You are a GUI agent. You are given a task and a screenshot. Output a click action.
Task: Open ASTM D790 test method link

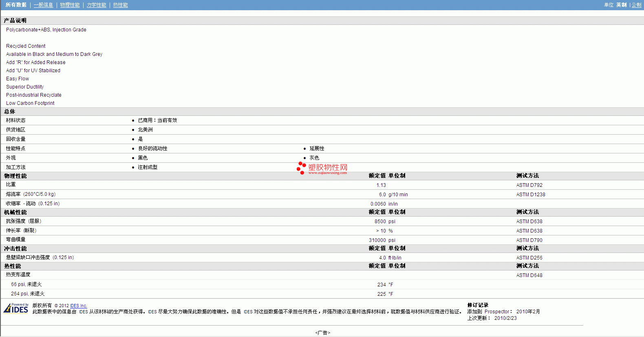(529, 240)
